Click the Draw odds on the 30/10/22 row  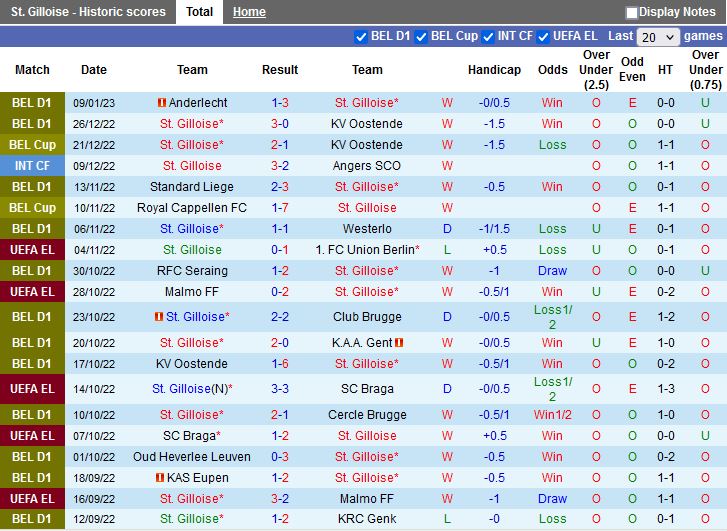pyautogui.click(x=553, y=270)
